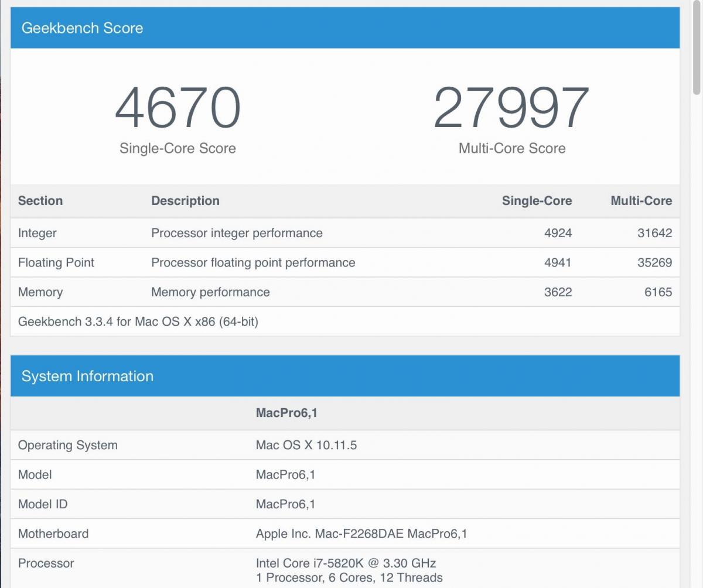Click 'Intel Core i7-5820K @ 3.30 GHz' text
Viewport: 703px width, 588px height.
click(346, 563)
